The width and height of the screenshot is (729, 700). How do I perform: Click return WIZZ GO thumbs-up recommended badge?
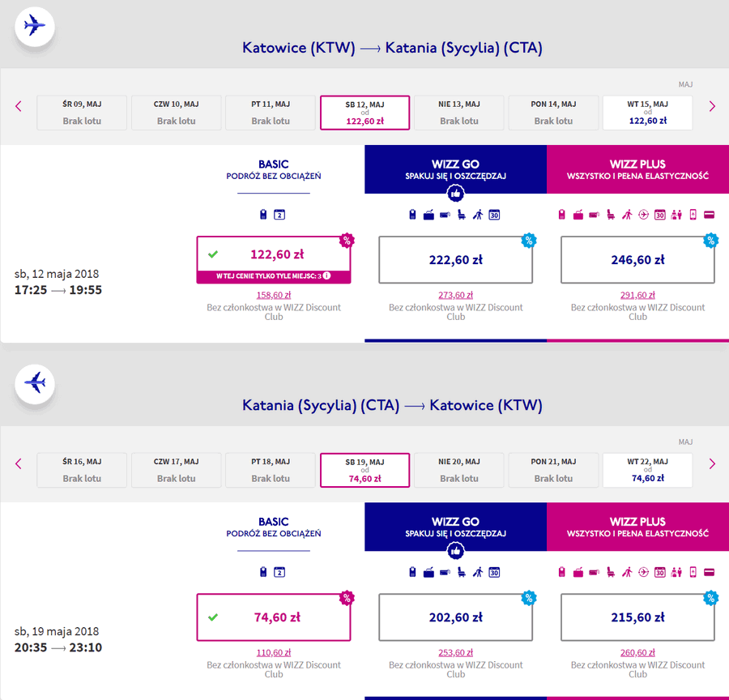click(455, 551)
